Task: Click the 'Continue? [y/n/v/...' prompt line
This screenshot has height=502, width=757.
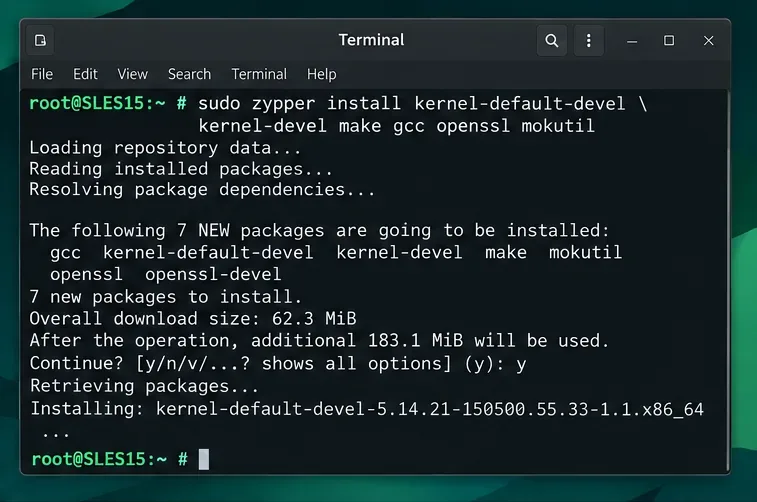Action: (278, 363)
